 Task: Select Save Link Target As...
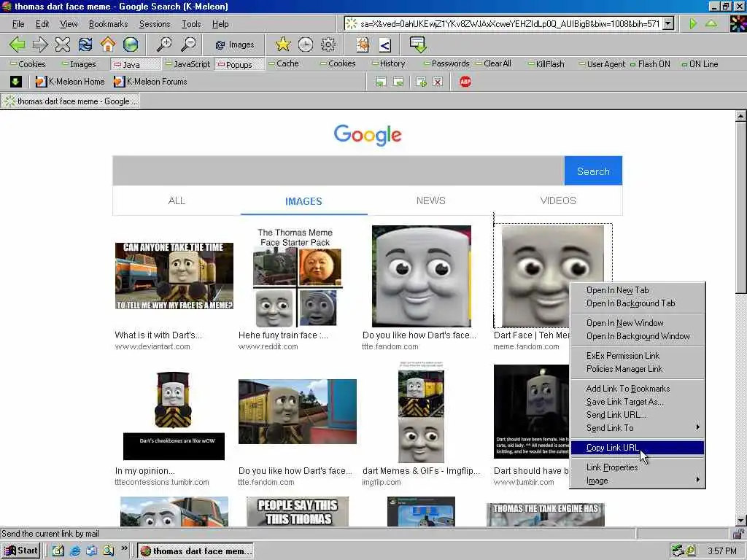tap(638, 402)
